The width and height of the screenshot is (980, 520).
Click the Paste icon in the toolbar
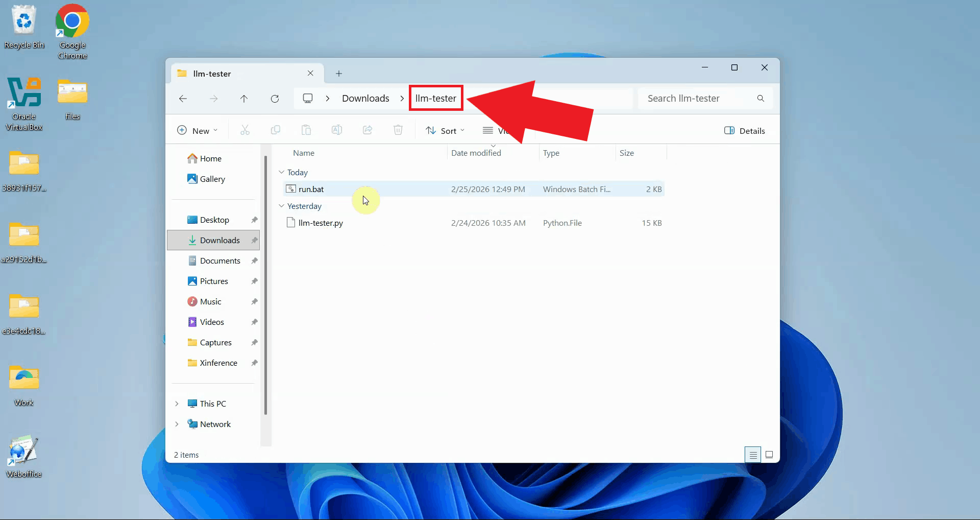[306, 130]
